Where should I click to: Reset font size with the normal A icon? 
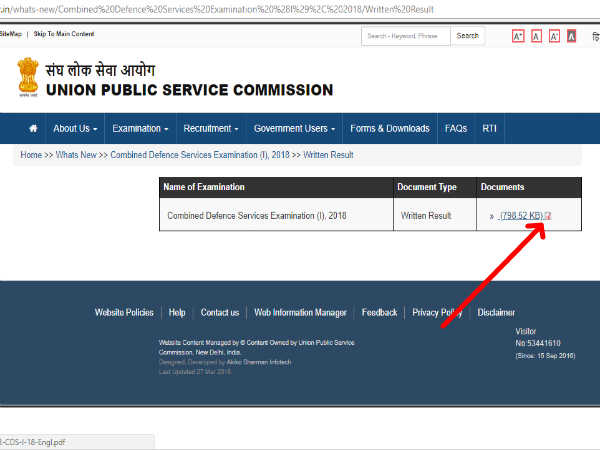coord(536,36)
